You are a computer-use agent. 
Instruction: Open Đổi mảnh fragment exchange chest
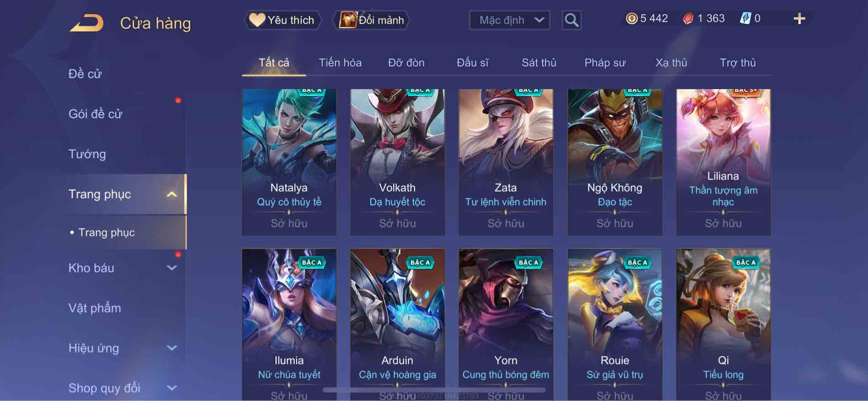tap(371, 20)
